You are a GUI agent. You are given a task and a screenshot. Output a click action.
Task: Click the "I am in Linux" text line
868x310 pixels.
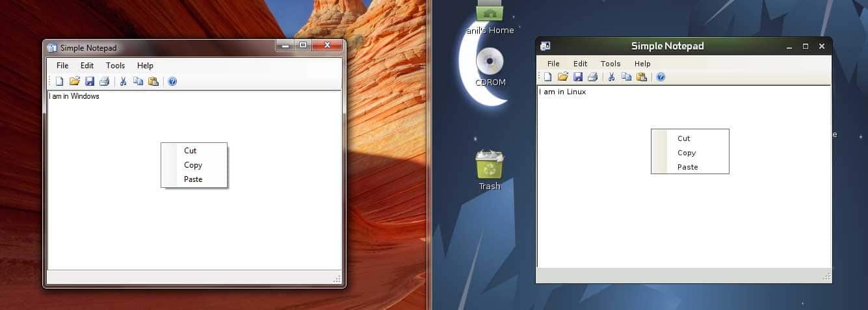[562, 92]
